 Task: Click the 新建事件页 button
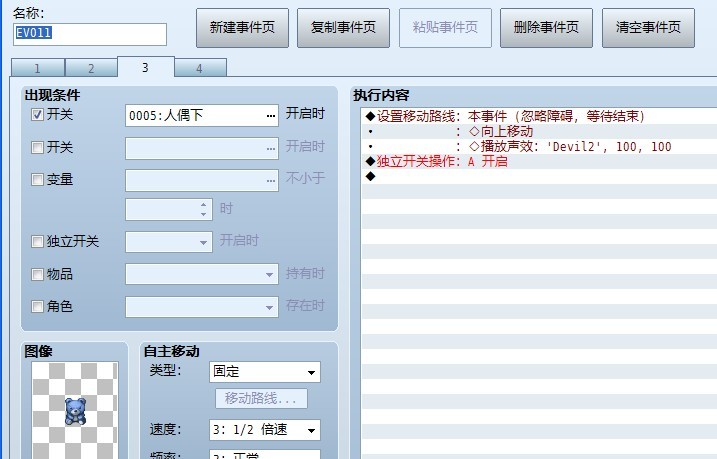pos(242,27)
